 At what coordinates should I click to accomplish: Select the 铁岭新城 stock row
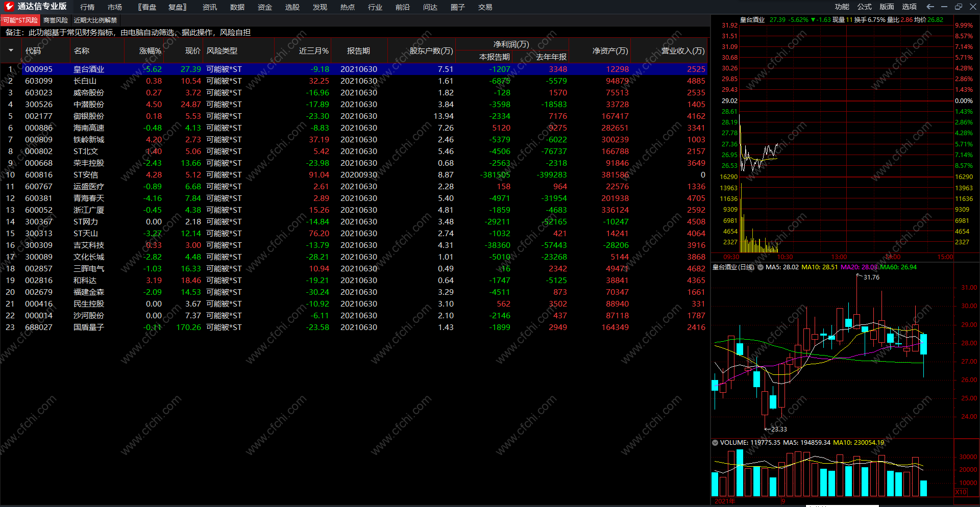coord(354,140)
